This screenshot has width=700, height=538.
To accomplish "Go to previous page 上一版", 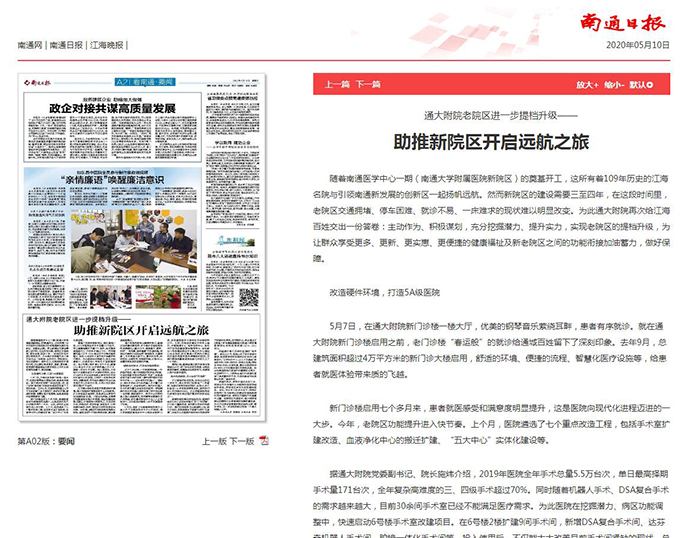I will pyautogui.click(x=214, y=440).
